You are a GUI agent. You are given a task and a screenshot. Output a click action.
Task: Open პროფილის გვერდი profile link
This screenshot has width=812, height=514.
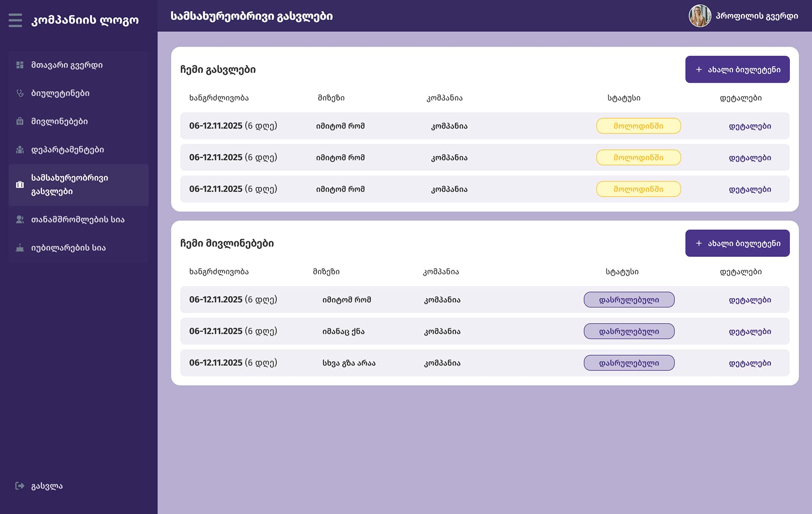(757, 16)
